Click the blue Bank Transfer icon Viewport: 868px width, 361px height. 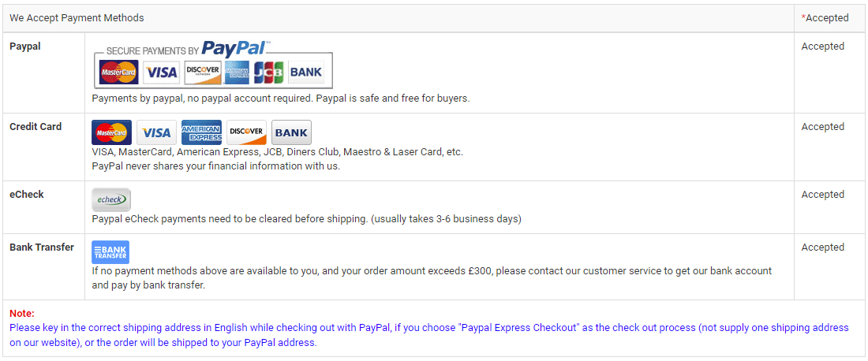[110, 252]
